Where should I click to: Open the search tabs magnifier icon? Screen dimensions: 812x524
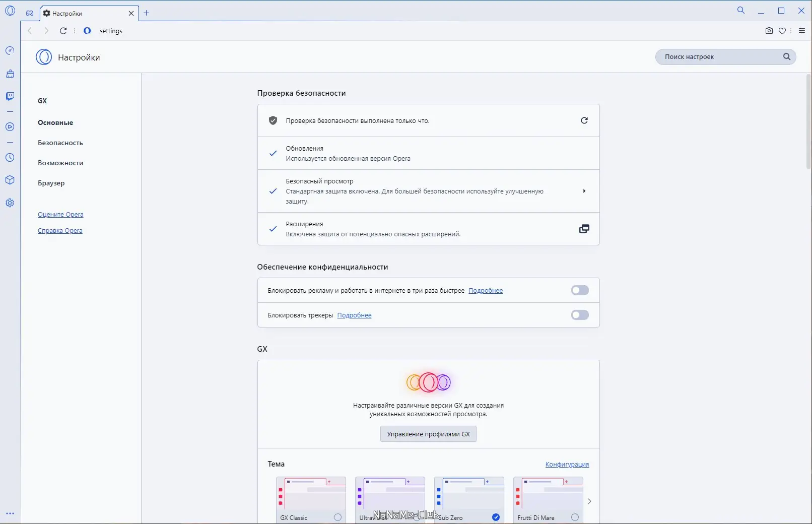[x=741, y=10]
